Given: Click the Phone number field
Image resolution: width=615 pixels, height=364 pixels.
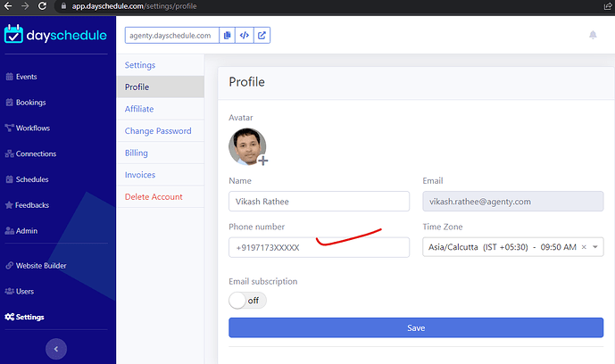Looking at the screenshot, I should pyautogui.click(x=319, y=247).
